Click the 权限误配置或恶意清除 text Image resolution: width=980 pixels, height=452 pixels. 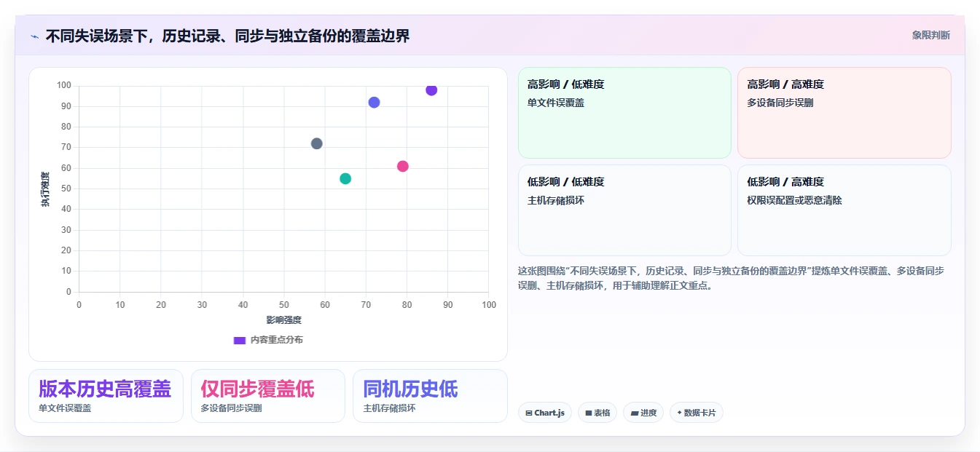(794, 200)
